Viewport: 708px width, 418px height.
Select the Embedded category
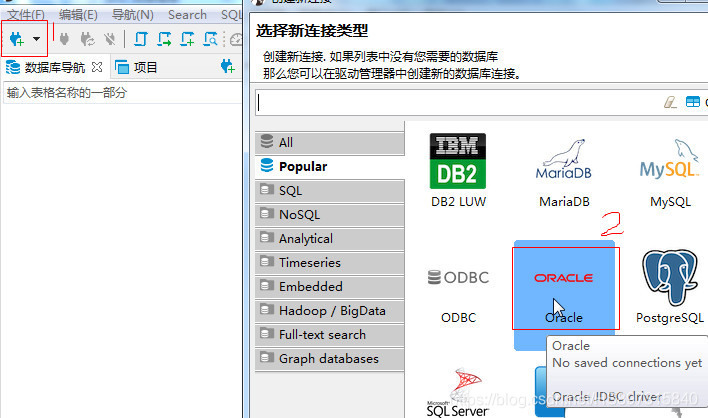pos(330,286)
